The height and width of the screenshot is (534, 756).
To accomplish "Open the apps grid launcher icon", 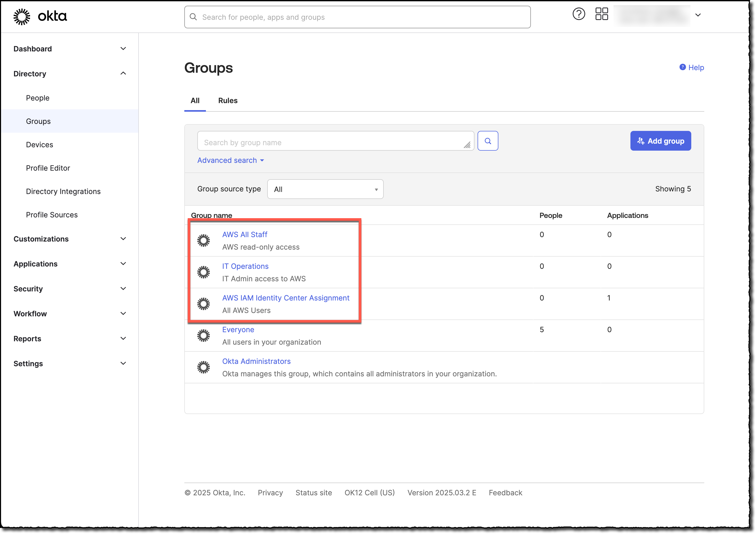I will click(601, 14).
